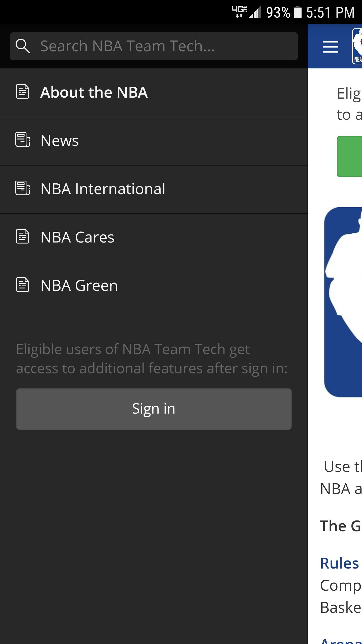Image resolution: width=362 pixels, height=644 pixels.
Task: Open the NBA Cares menu item
Action: click(x=154, y=238)
